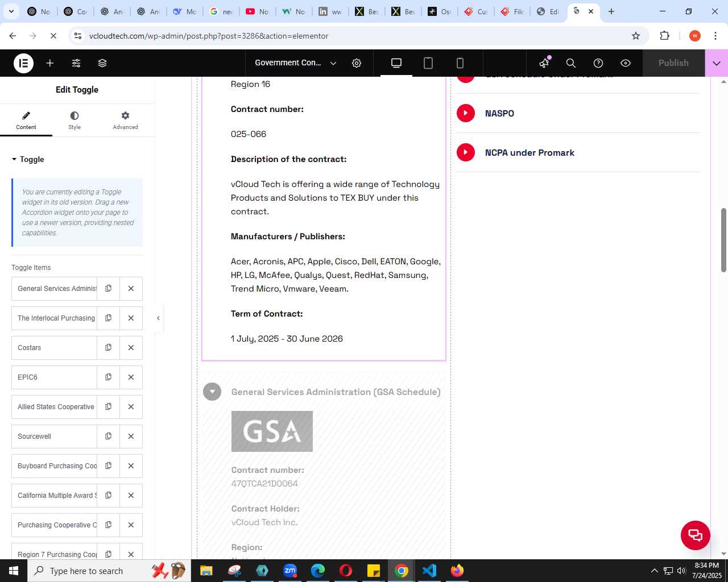The height and width of the screenshot is (582, 728).
Task: Open the Elementor main menu logo
Action: click(23, 63)
